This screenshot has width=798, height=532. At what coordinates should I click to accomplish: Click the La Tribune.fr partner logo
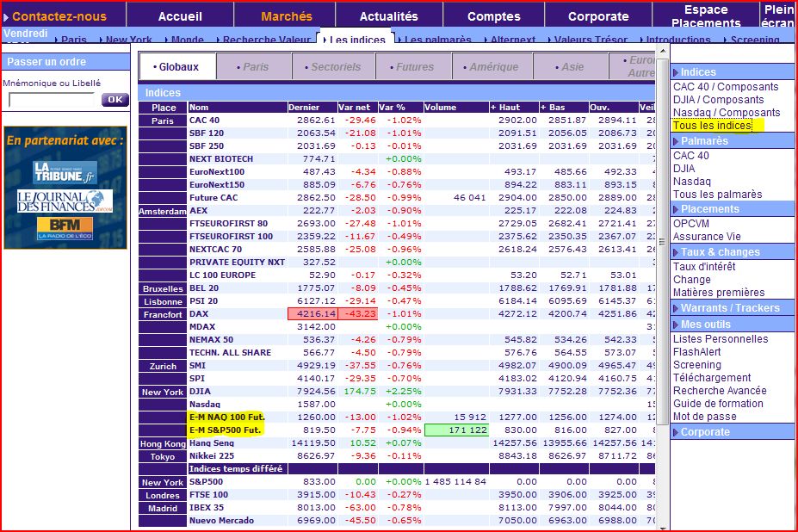pyautogui.click(x=65, y=172)
